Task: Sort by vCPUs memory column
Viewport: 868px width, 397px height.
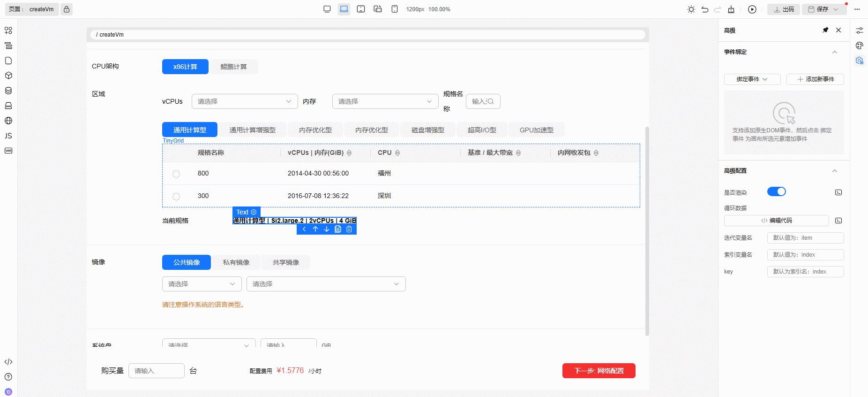Action: coord(349,153)
